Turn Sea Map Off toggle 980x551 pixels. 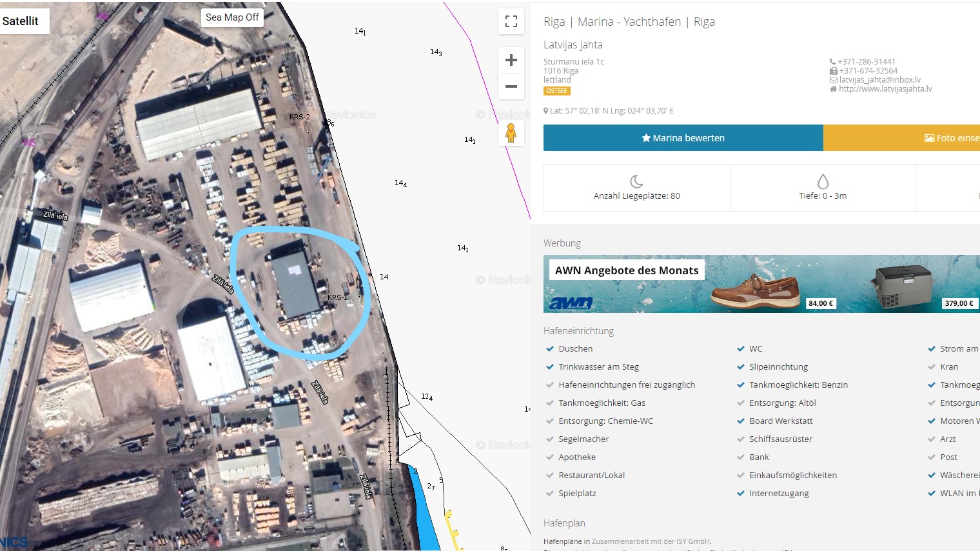click(x=232, y=17)
